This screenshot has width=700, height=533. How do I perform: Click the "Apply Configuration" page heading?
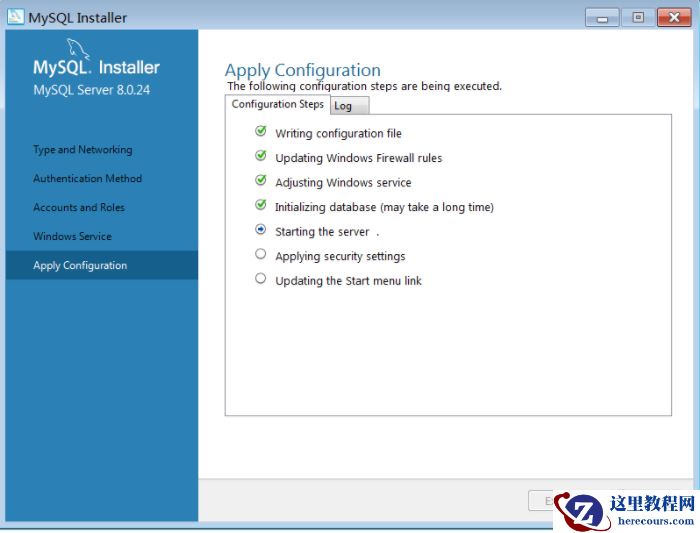tap(303, 71)
